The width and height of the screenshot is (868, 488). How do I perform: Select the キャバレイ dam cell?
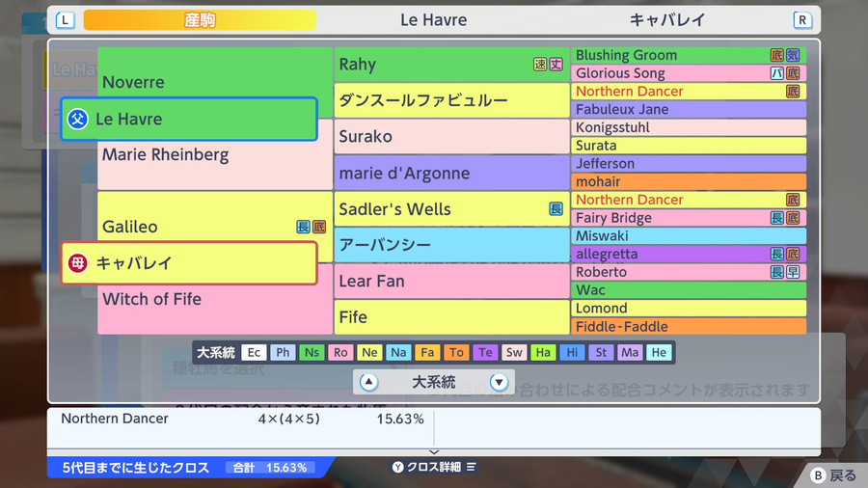(189, 263)
